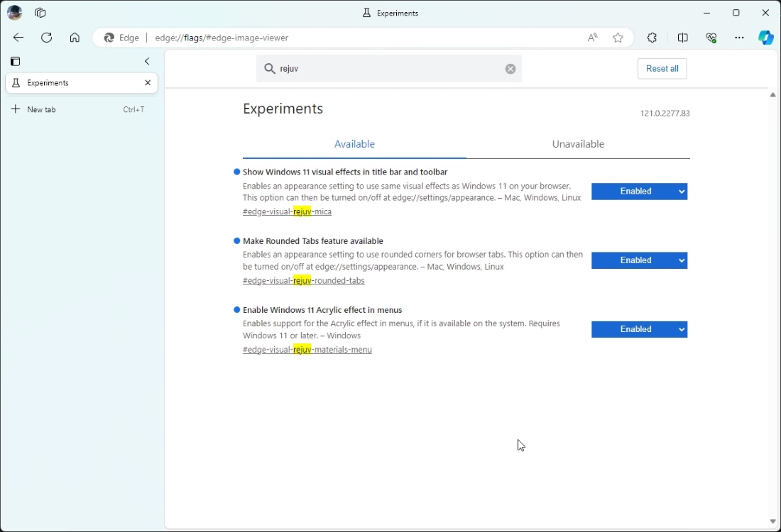Image resolution: width=781 pixels, height=532 pixels.
Task: Click the Home button
Action: [75, 38]
